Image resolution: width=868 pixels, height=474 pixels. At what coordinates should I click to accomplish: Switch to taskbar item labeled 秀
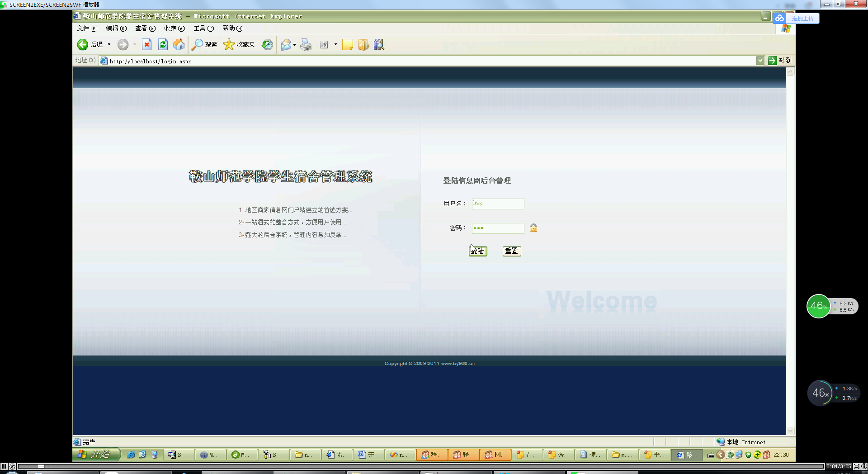559,455
